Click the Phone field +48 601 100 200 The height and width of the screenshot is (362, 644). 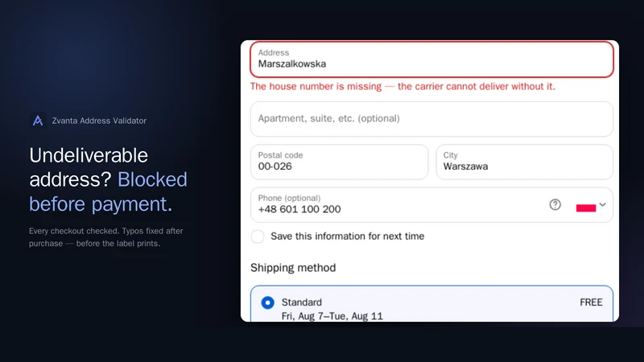[431, 205]
